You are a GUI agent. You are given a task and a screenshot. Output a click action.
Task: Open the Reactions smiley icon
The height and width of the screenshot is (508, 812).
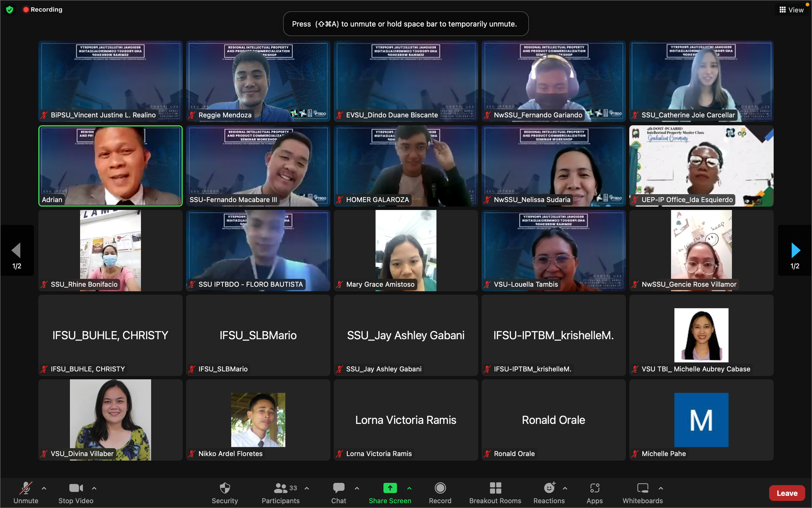[549, 488]
